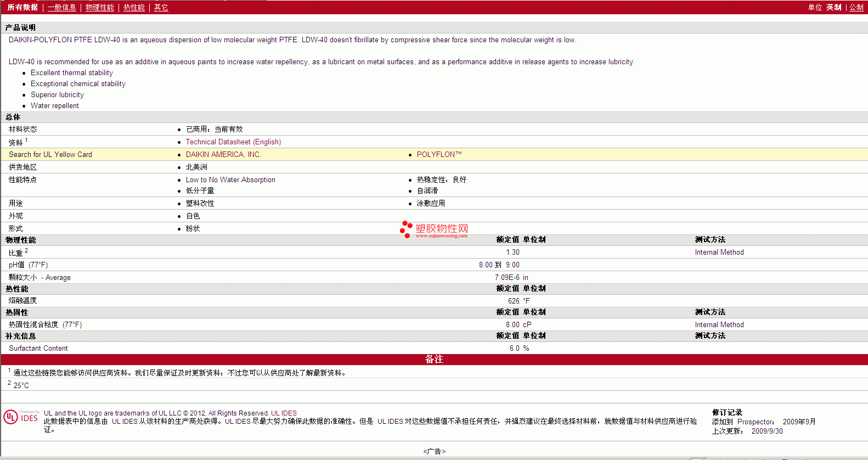
Task: Click the 2009/9/30 last-updated date
Action: click(767, 431)
